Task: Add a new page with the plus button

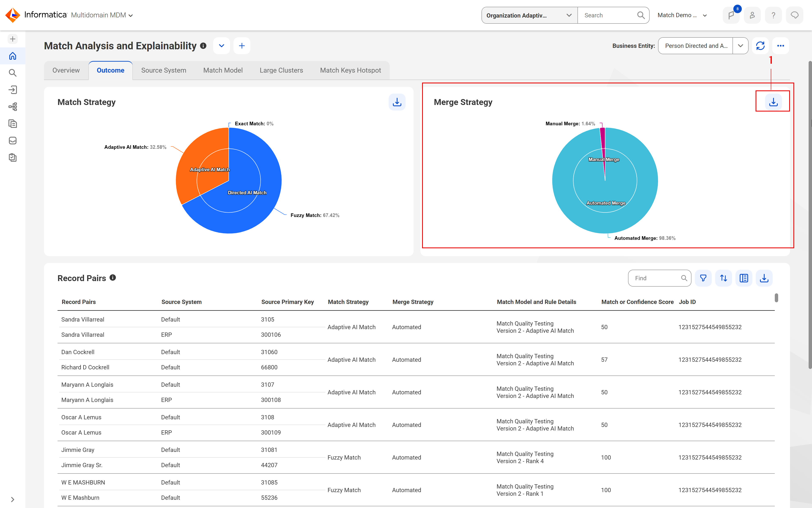Action: 242,46
